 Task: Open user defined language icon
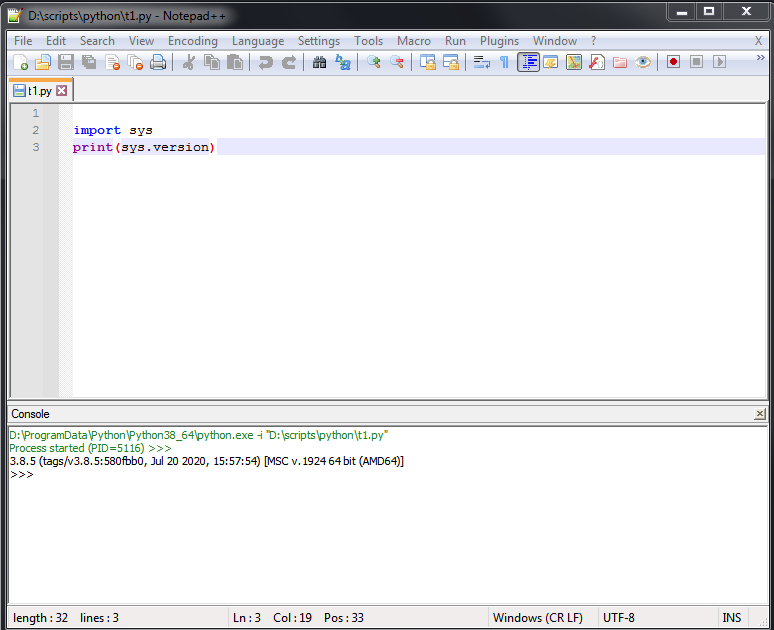tap(550, 62)
